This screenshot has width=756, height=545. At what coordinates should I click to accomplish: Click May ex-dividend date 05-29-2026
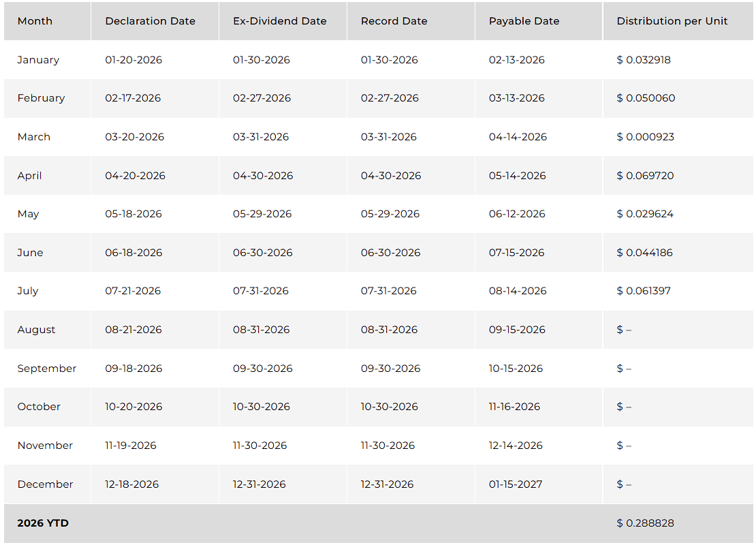click(262, 214)
